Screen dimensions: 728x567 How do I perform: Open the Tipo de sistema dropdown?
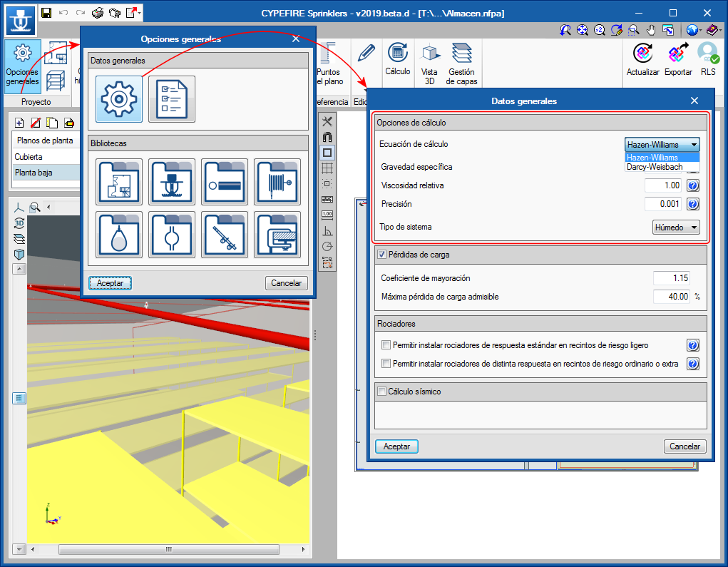pyautogui.click(x=676, y=227)
